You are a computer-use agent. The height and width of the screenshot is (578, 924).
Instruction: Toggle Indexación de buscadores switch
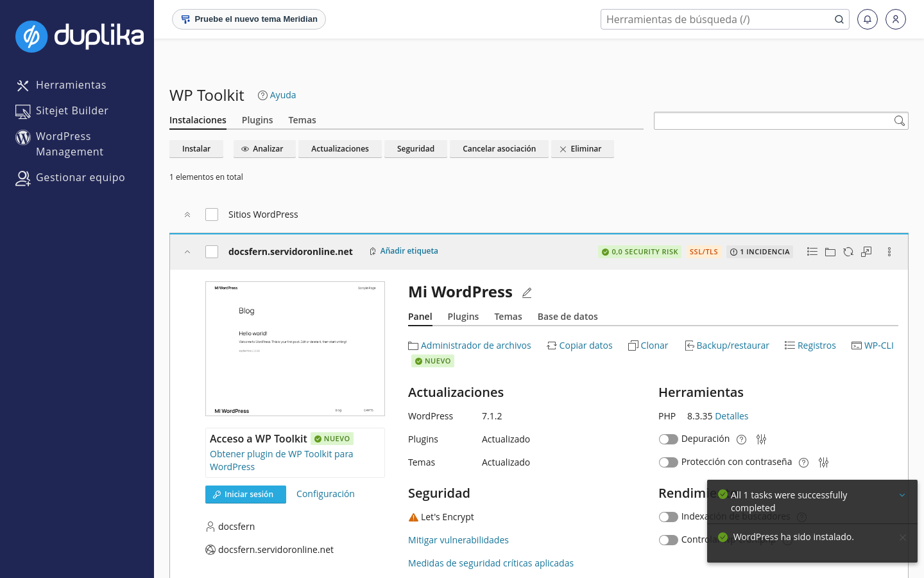point(669,517)
